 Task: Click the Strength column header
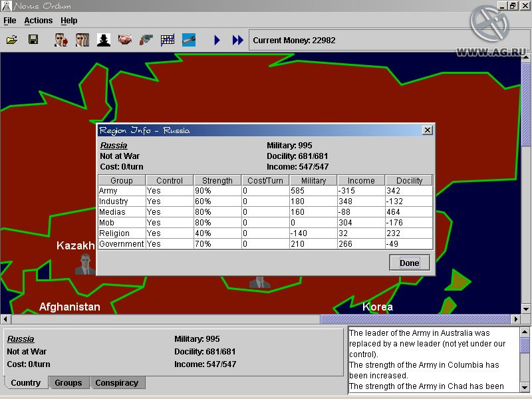point(217,180)
